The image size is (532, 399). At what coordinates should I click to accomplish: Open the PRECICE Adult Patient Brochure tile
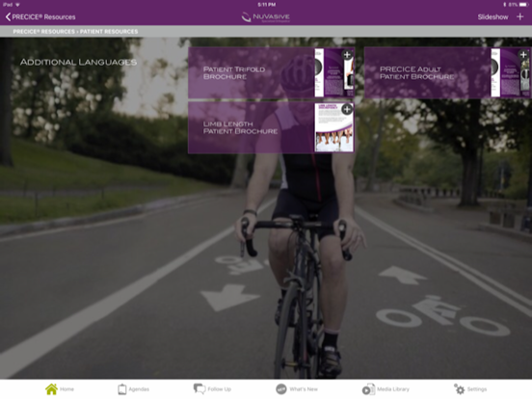coord(447,73)
